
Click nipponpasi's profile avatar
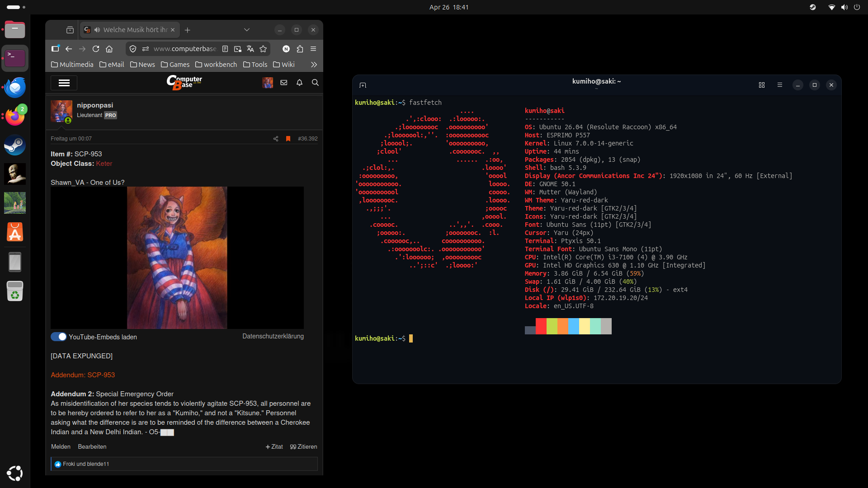[61, 111]
